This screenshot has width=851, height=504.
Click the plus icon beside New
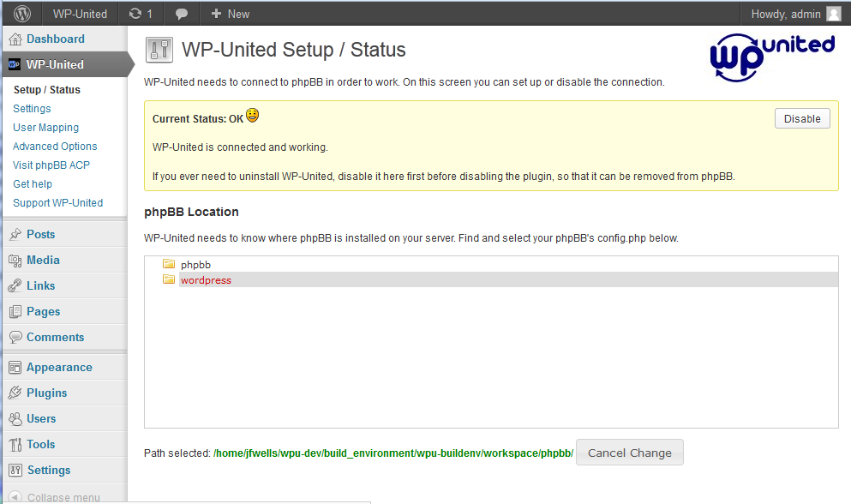click(x=216, y=14)
